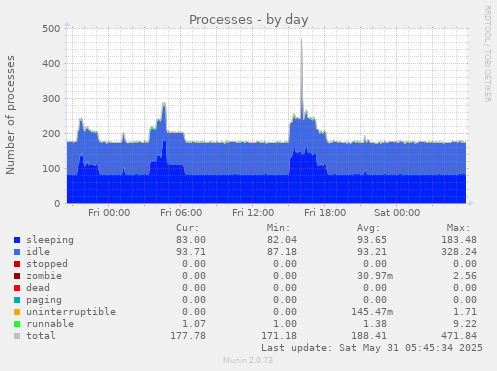Click the 200 y-axis label

(51, 134)
